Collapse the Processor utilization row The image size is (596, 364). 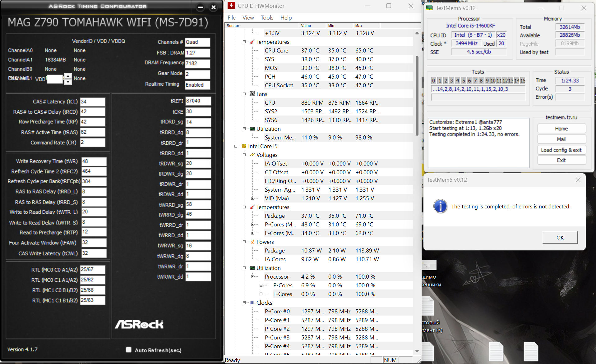pyautogui.click(x=253, y=277)
